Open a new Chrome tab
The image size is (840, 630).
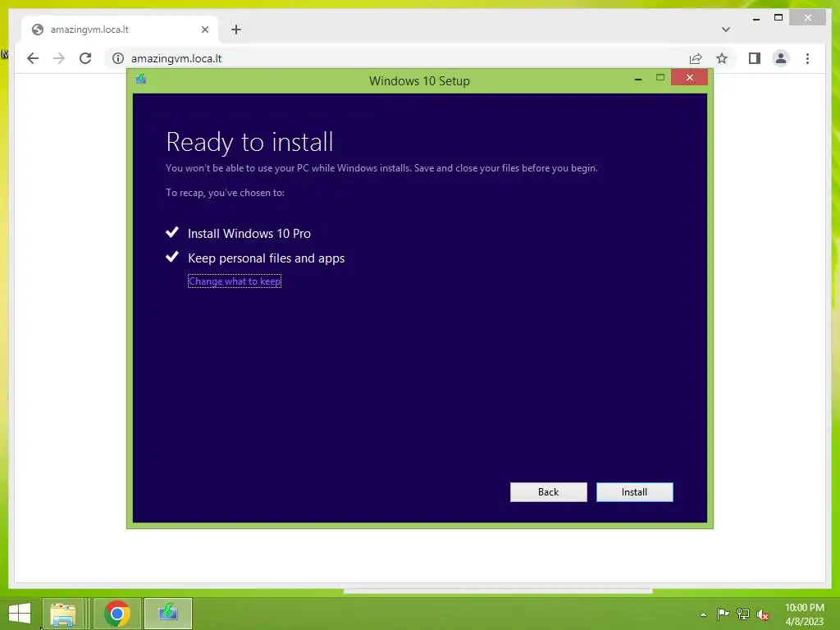coord(236,30)
